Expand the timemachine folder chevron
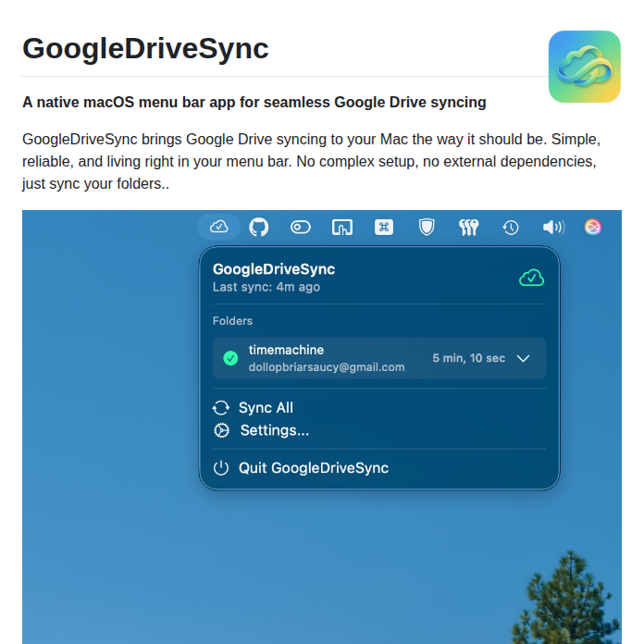644x644 pixels. coord(523,359)
